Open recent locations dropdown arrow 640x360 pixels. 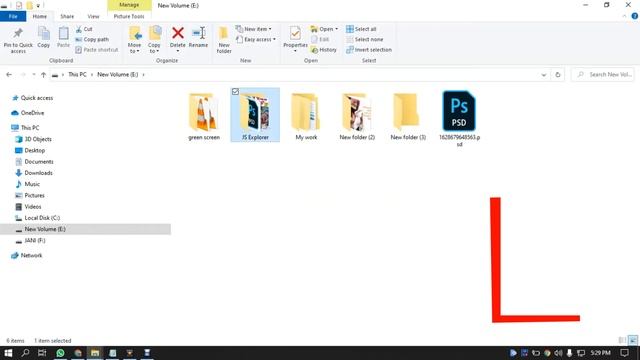tap(34, 75)
